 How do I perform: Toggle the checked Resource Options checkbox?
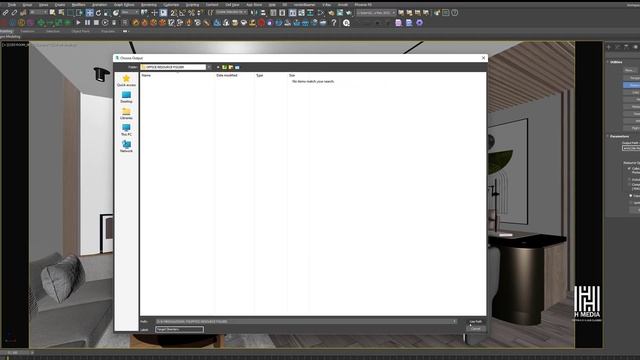[629, 168]
